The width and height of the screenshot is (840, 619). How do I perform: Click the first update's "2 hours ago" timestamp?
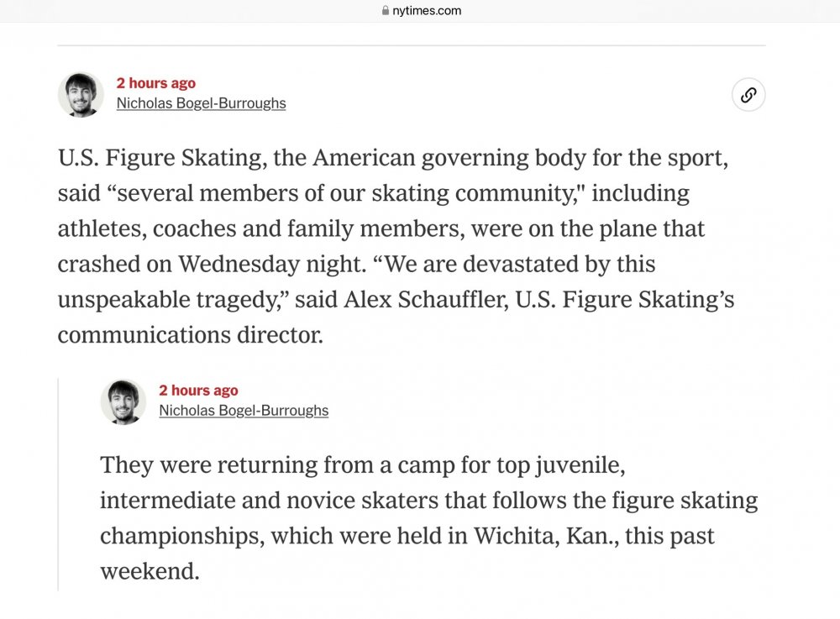pos(155,83)
